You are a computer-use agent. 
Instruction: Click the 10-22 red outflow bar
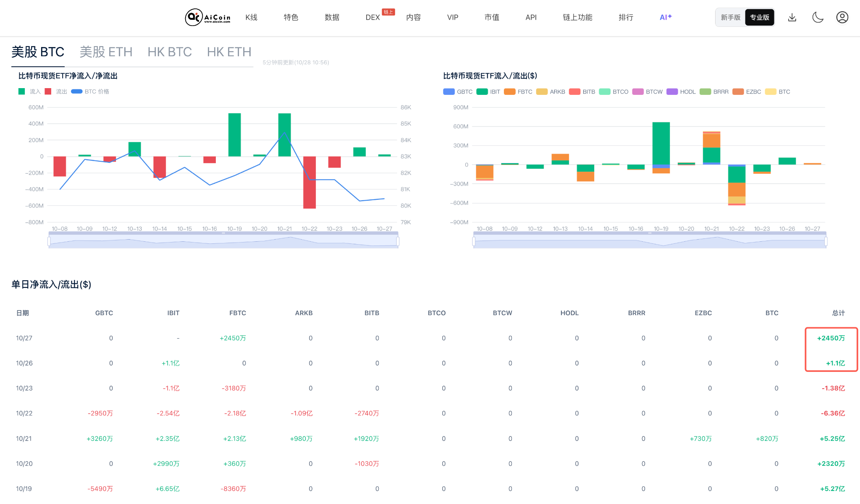(x=309, y=182)
